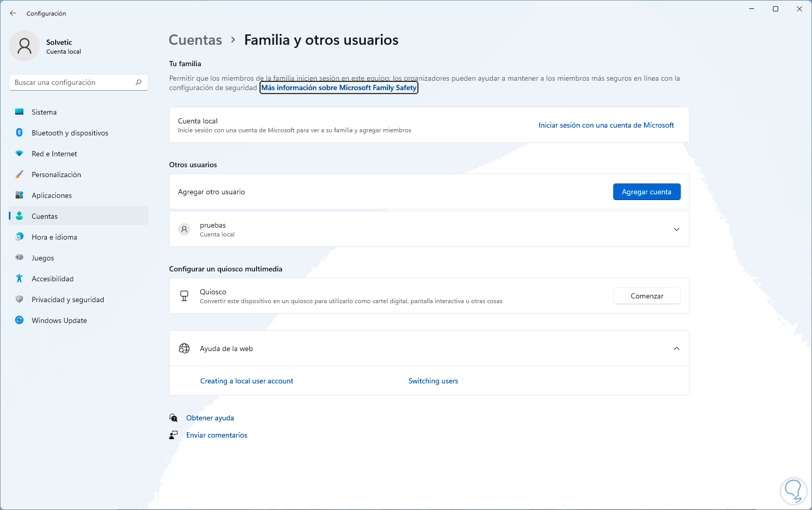812x510 pixels.
Task: Click the Quiosco kiosk icon
Action: [184, 296]
